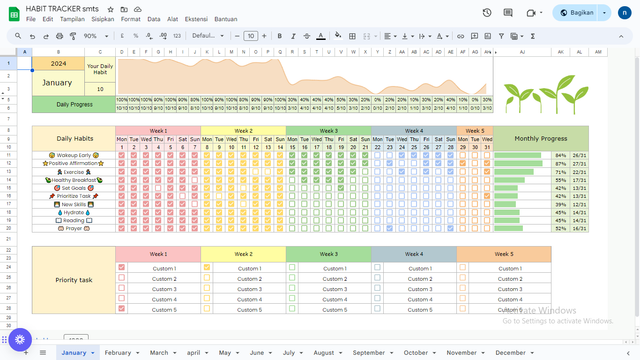Redo the last action
The image size is (640, 360).
tap(46, 36)
